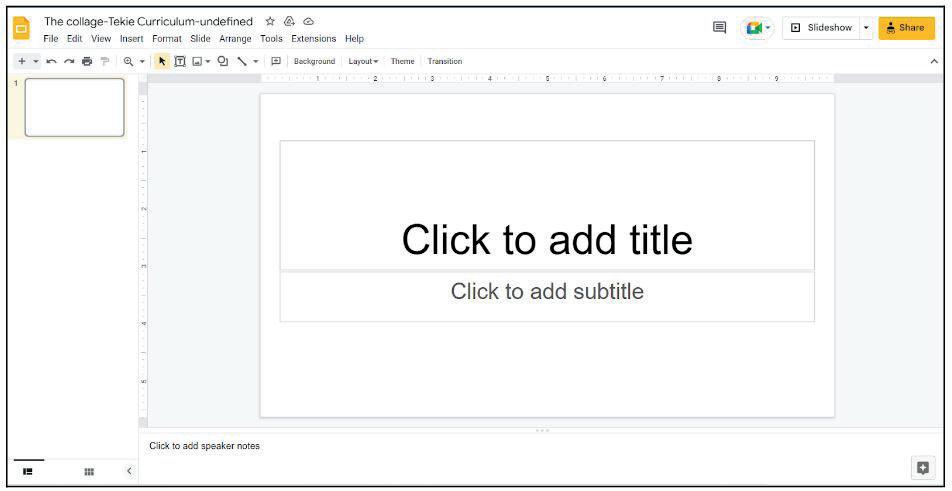Collapse the menus with the caret
The height and width of the screenshot is (491, 952).
tap(934, 61)
